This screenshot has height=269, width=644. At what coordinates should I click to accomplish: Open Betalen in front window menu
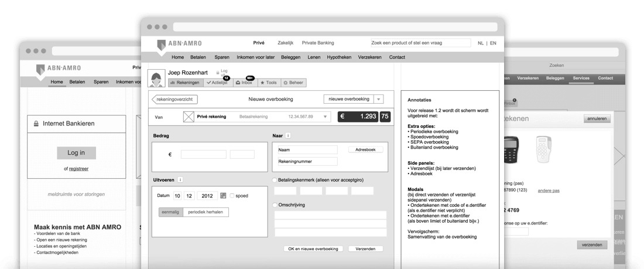(198, 57)
